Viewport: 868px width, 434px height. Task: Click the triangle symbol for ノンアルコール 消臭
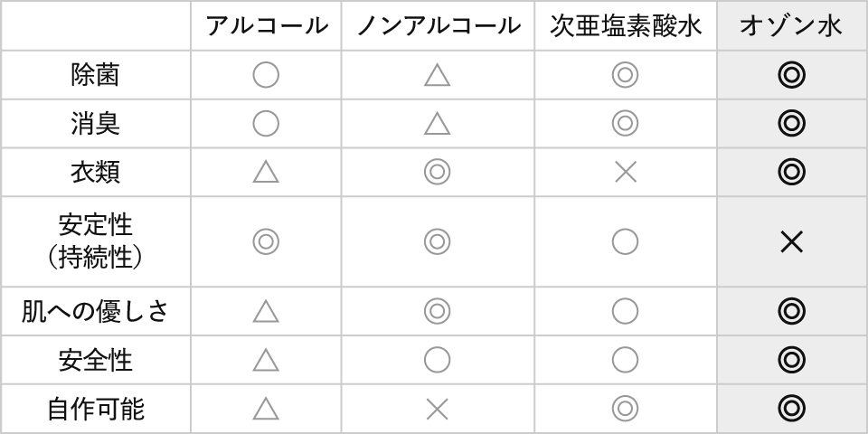point(437,124)
